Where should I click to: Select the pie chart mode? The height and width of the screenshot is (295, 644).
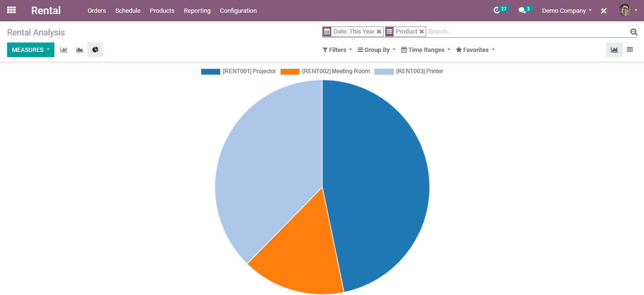click(95, 50)
